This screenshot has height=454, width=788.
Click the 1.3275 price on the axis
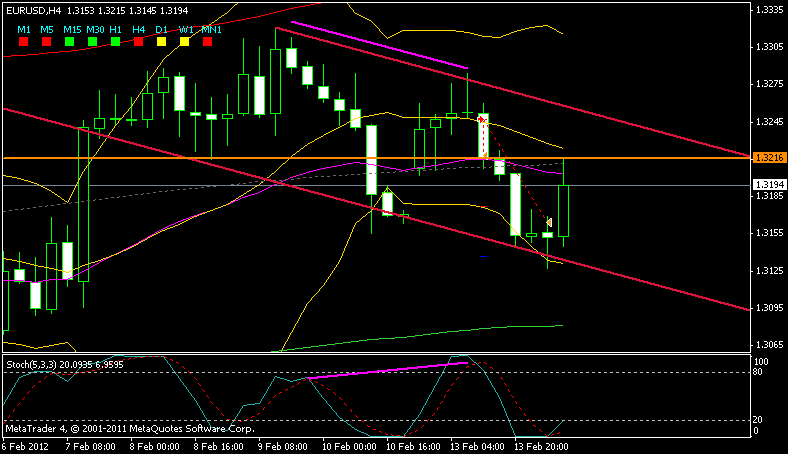click(769, 84)
